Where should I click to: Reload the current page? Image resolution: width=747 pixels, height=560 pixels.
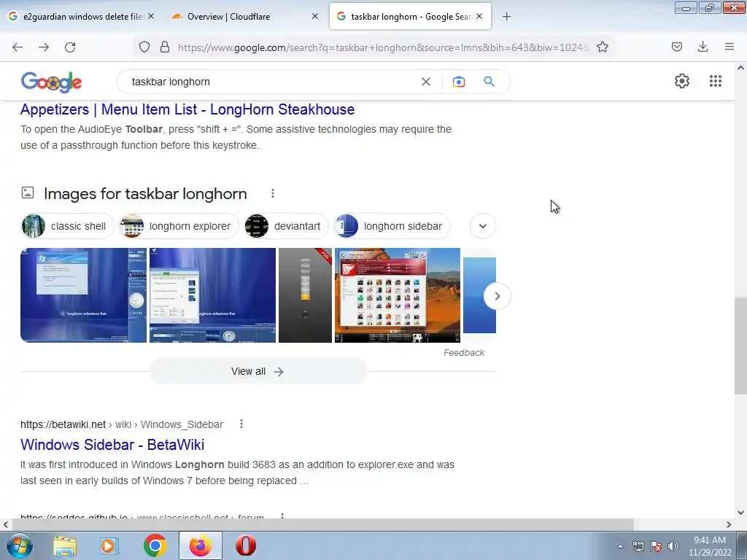[70, 47]
